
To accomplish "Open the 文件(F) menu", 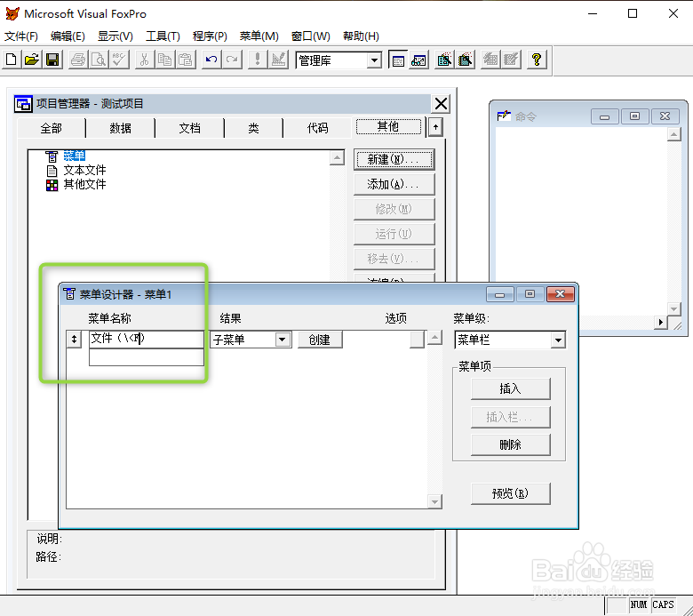I will pos(20,36).
